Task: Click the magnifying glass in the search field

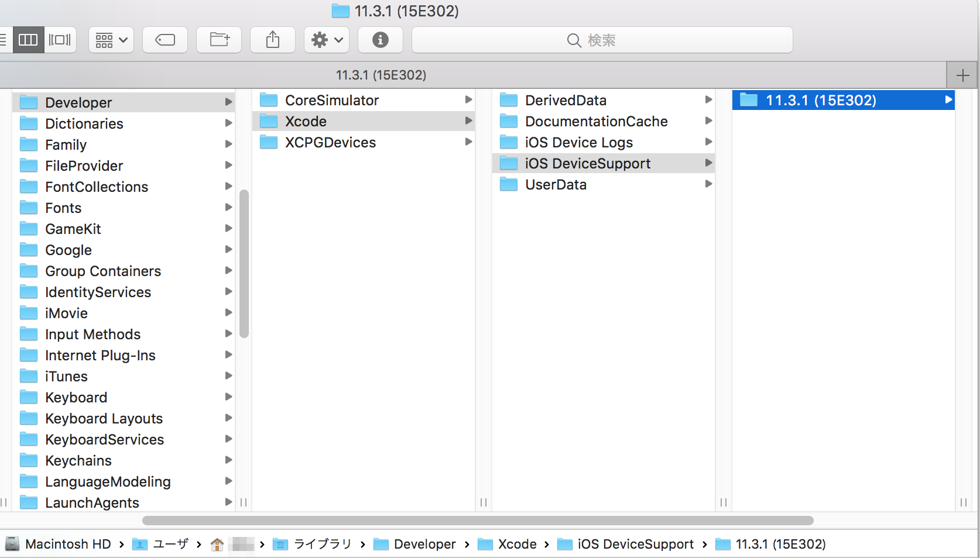Action: (573, 40)
